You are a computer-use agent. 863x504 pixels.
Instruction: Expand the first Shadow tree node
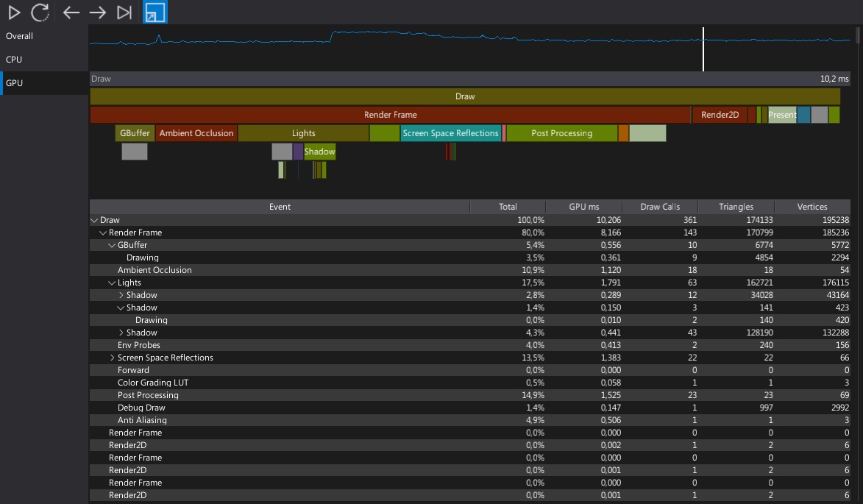tap(120, 294)
